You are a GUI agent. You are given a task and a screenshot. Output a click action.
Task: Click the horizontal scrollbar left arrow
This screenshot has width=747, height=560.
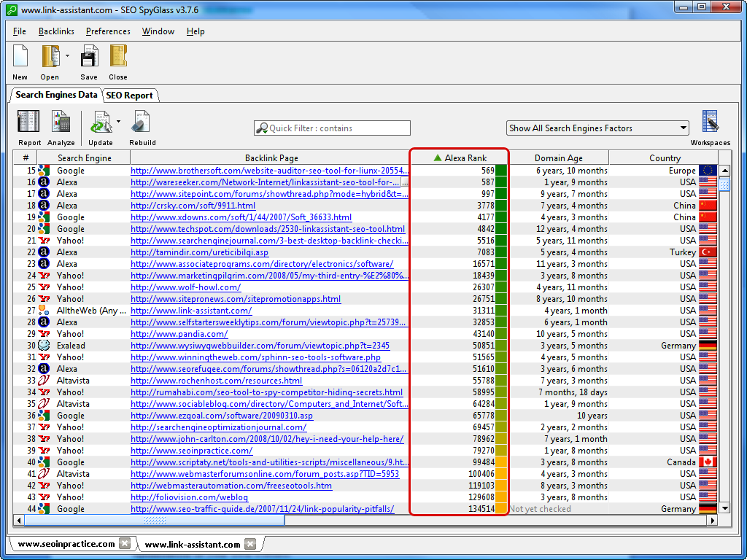pyautogui.click(x=19, y=521)
